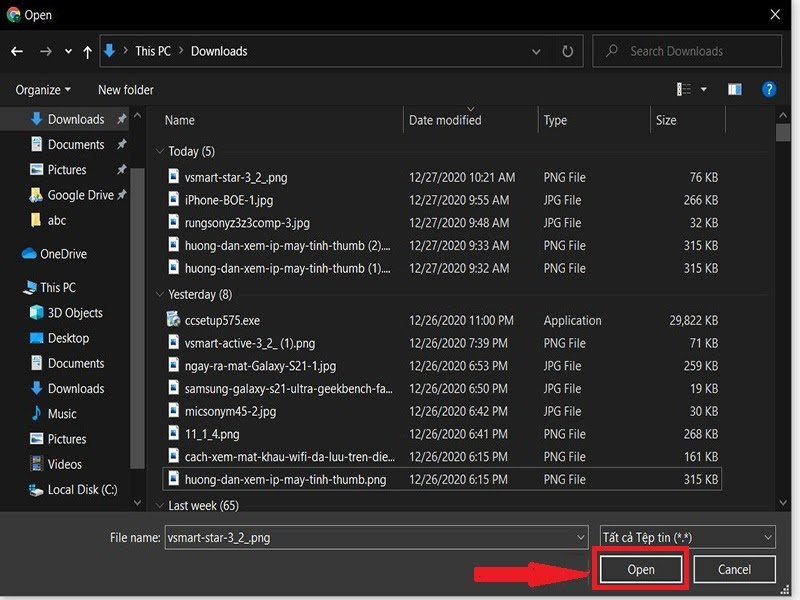The image size is (800, 600).
Task: Refresh the Downloads folder listing
Action: [x=567, y=51]
